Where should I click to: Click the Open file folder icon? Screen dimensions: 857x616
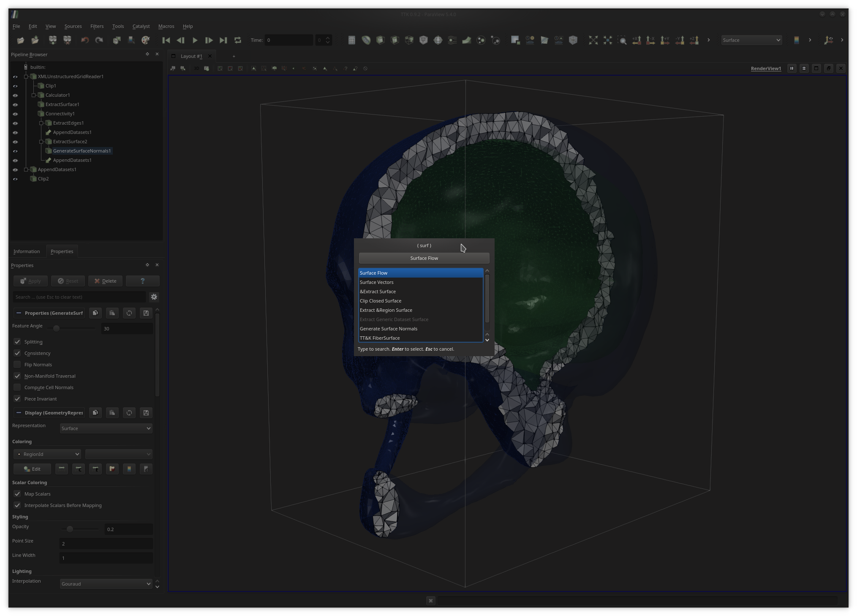(20, 40)
